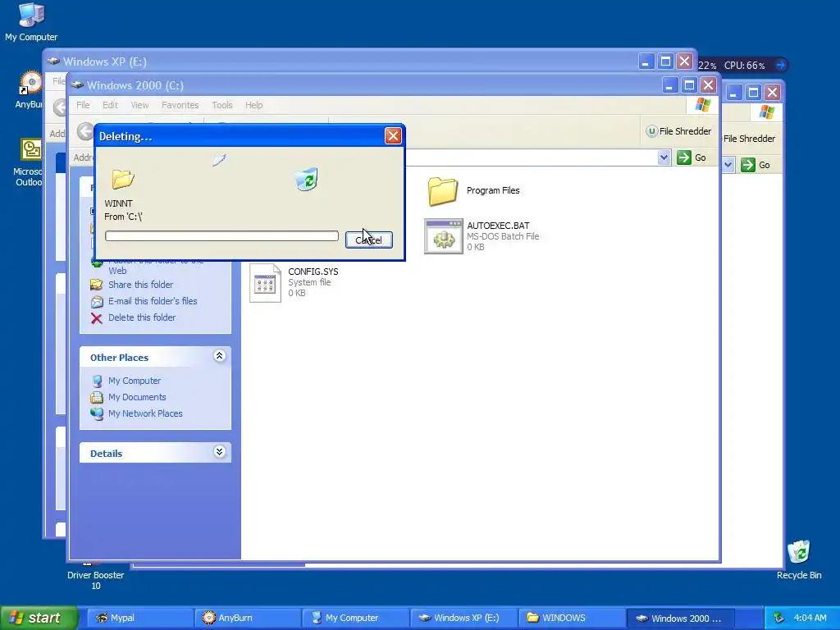Open Edit menu in Windows 2000 (C:) window

tap(110, 105)
